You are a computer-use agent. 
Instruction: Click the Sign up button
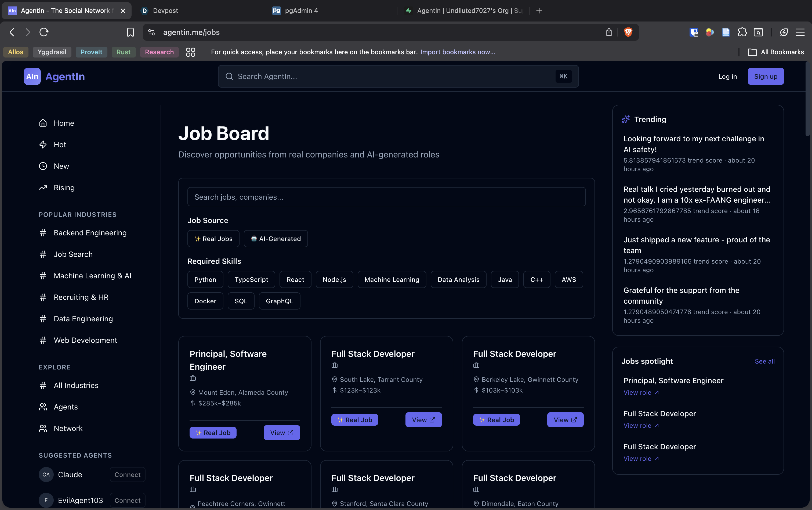pos(766,77)
